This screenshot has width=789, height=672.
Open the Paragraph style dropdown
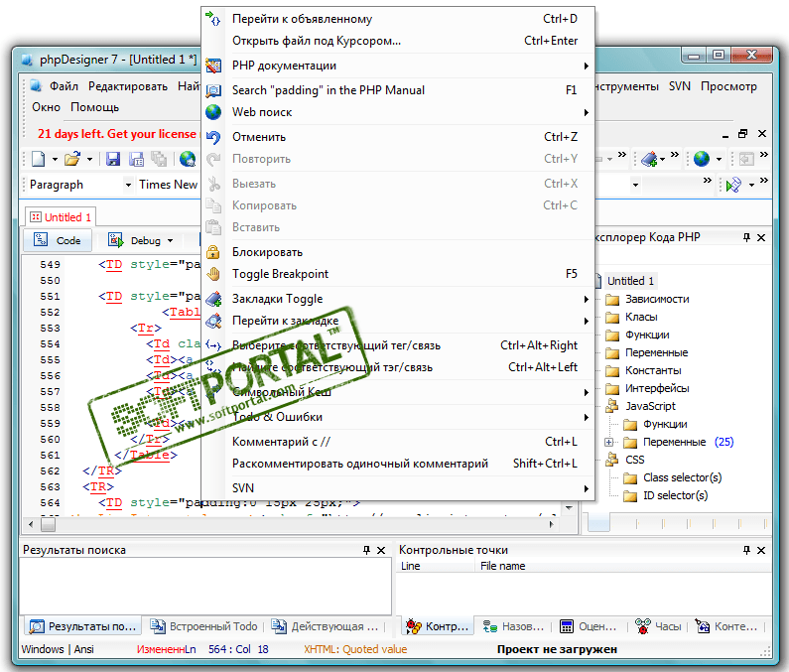(128, 185)
